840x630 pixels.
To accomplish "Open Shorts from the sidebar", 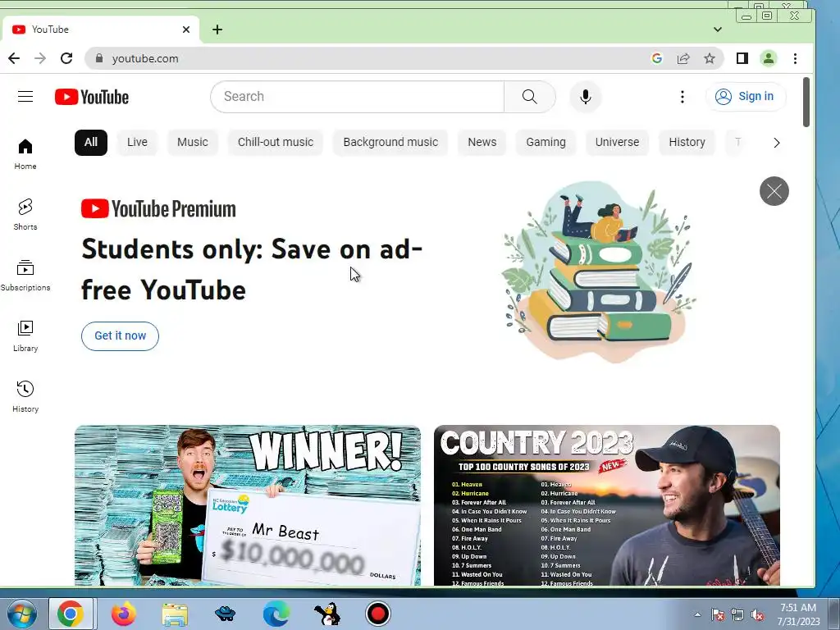I will click(x=25, y=214).
